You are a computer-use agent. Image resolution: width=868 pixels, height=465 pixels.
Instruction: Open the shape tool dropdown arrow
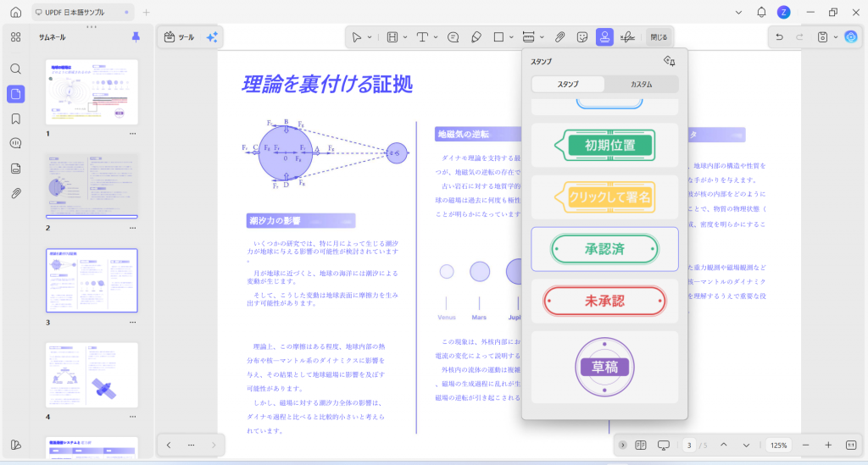pos(511,37)
